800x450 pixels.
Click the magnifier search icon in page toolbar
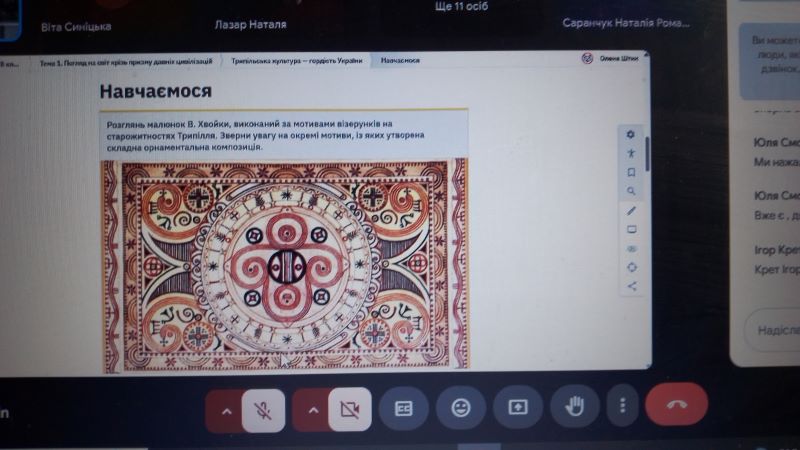point(631,191)
